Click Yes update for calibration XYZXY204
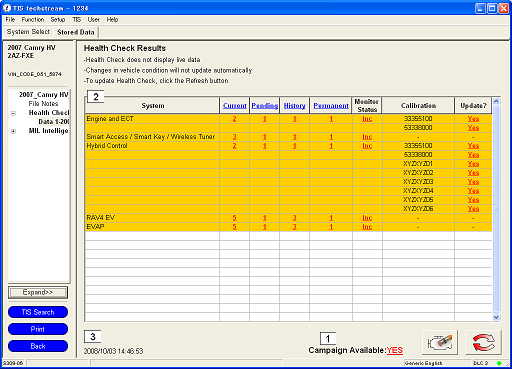 click(x=473, y=191)
